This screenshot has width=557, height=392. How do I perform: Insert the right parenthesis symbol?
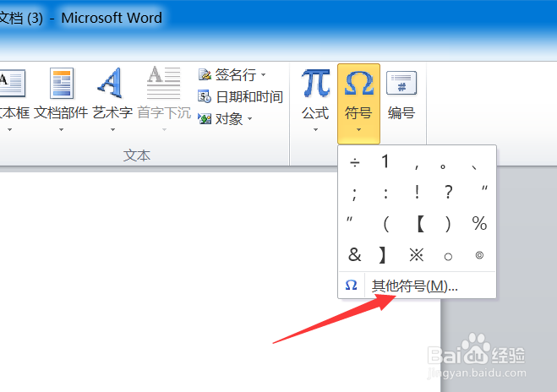[448, 224]
